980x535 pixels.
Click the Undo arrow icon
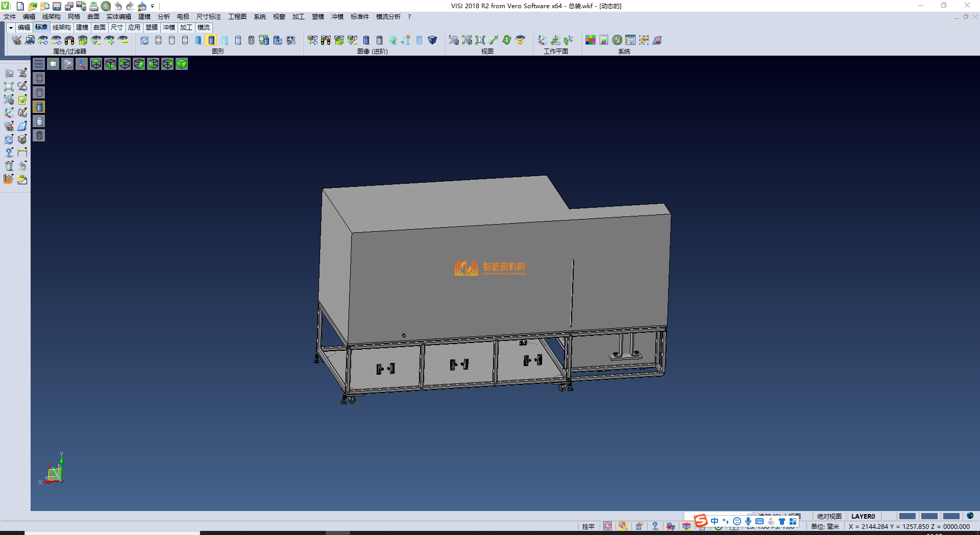pyautogui.click(x=118, y=6)
